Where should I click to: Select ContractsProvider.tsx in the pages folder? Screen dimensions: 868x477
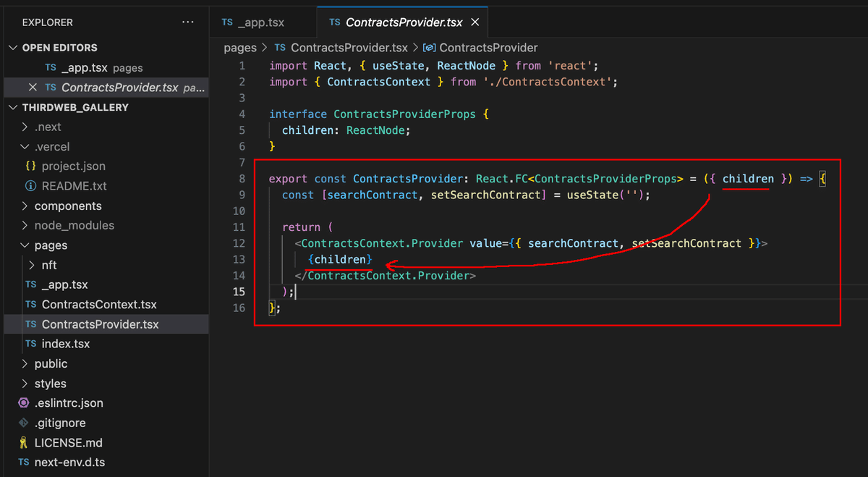coord(101,324)
